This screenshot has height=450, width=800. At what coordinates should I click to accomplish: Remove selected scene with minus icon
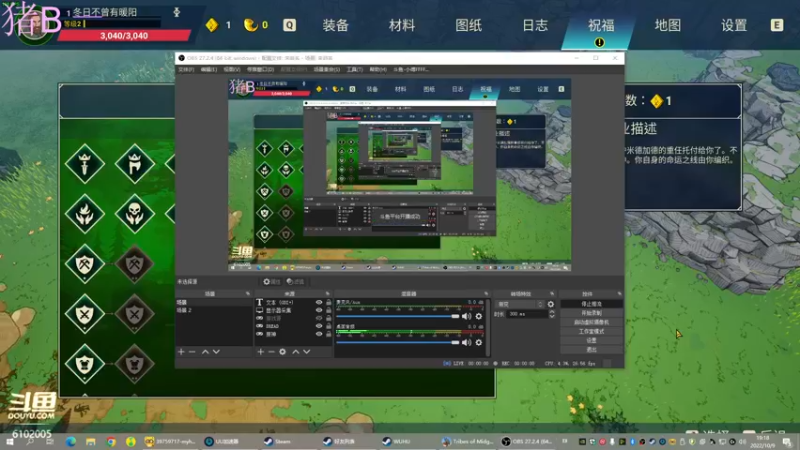(x=192, y=352)
